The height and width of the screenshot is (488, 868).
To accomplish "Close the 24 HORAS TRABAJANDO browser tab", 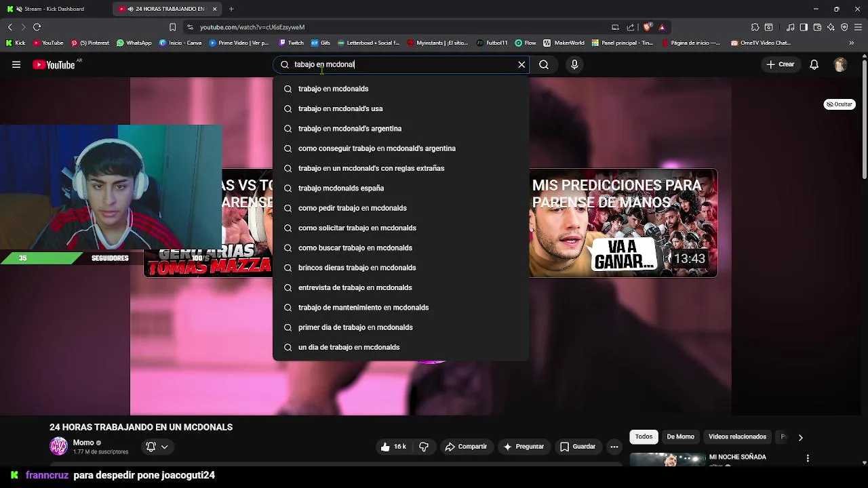I will point(215,9).
